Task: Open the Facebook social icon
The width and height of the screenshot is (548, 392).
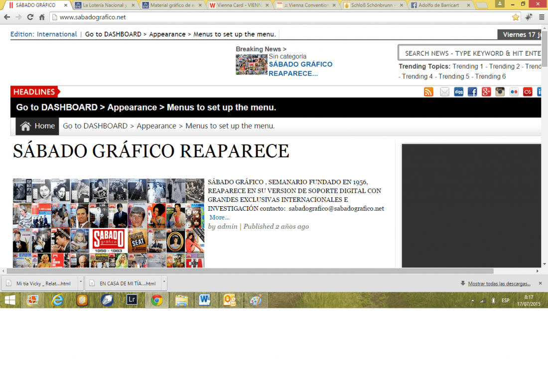Action: point(472,92)
